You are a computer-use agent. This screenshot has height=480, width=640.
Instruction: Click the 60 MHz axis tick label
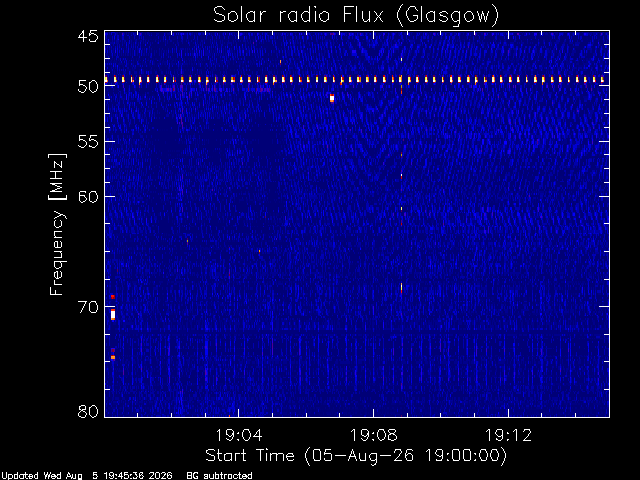(x=88, y=197)
